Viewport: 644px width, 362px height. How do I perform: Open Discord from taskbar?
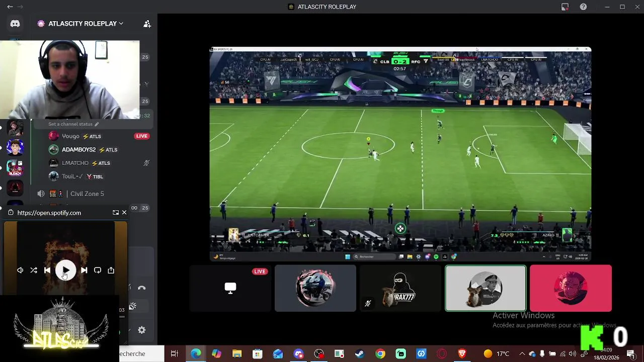299,354
